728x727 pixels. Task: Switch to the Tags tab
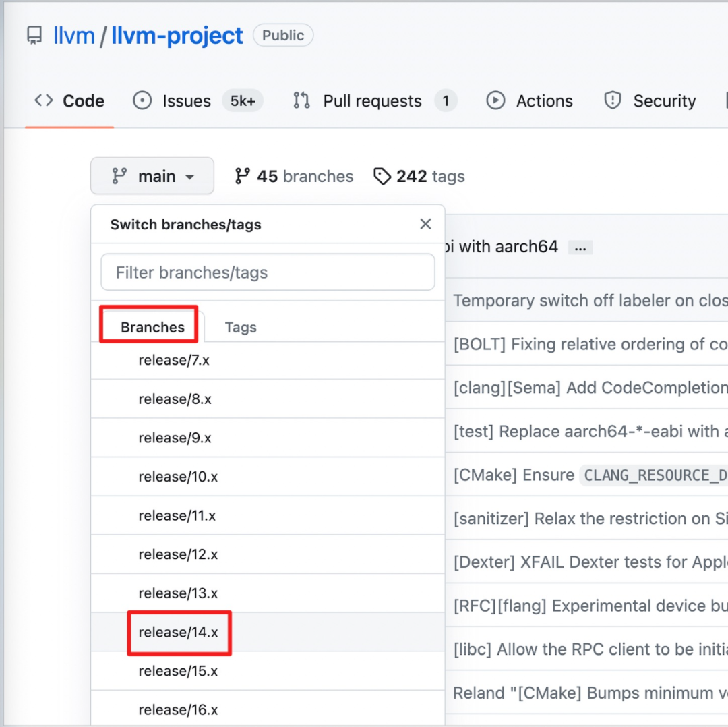241,328
